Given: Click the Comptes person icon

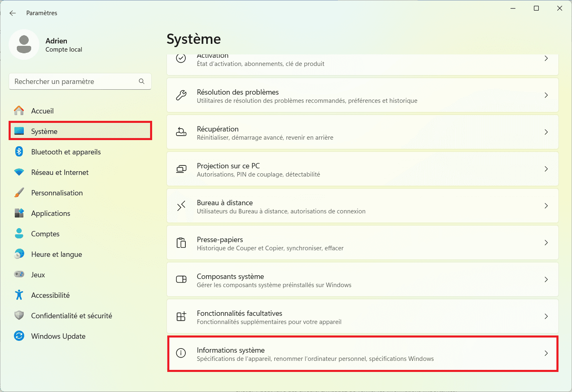Looking at the screenshot, I should (x=19, y=233).
